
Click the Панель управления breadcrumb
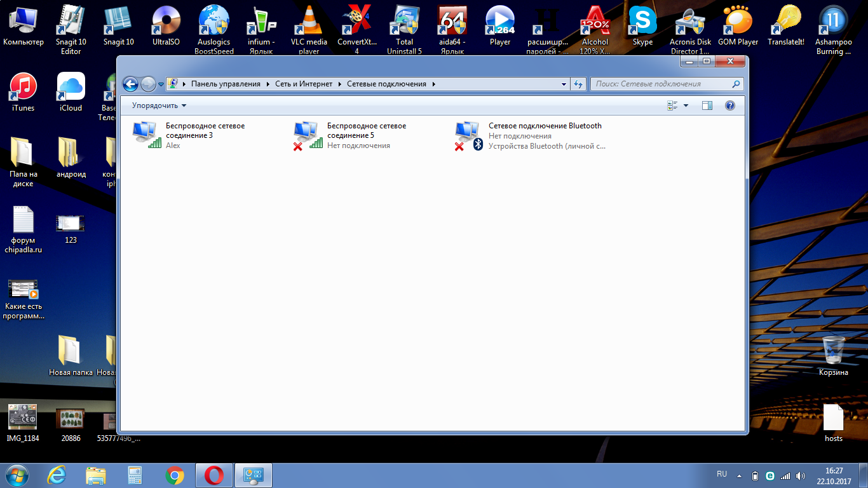pos(226,84)
